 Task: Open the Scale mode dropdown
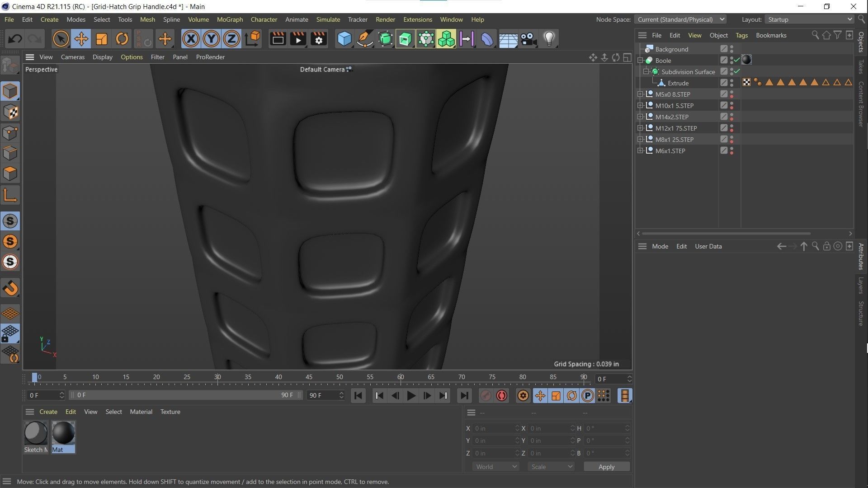pyautogui.click(x=551, y=467)
